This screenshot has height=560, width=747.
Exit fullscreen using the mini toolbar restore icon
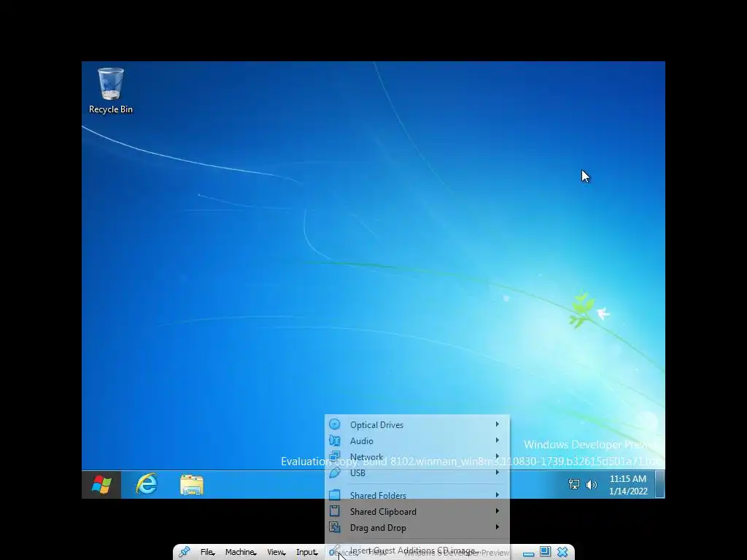click(x=546, y=552)
